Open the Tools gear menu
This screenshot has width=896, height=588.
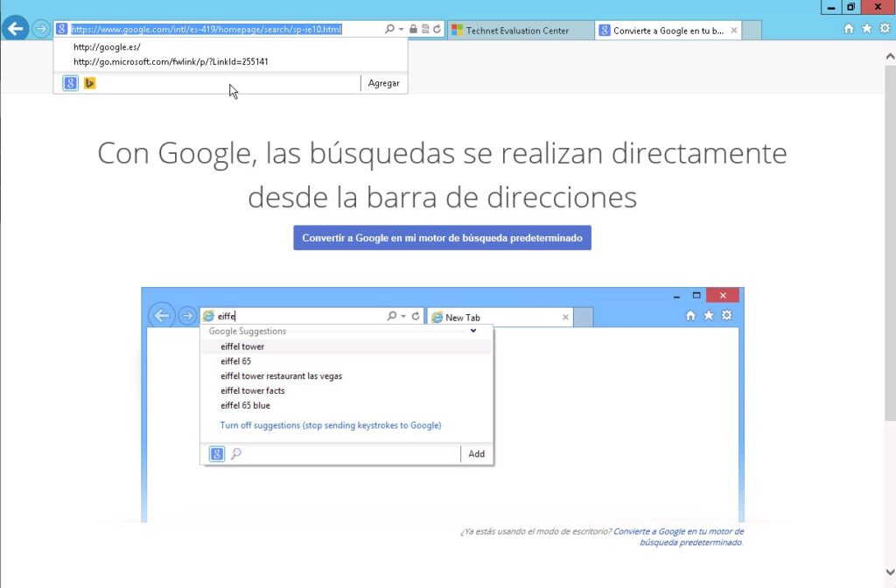click(x=885, y=29)
